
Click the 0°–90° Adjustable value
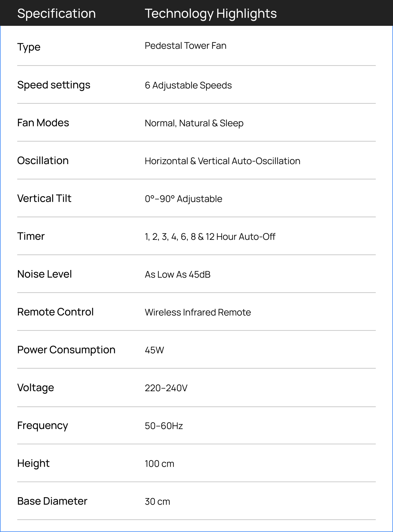point(183,199)
